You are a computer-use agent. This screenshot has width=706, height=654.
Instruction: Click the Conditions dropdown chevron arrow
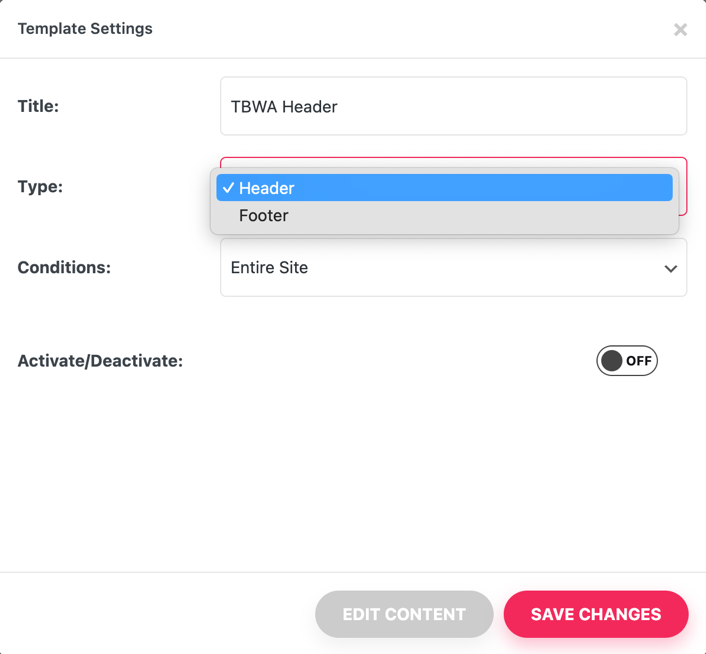click(670, 268)
